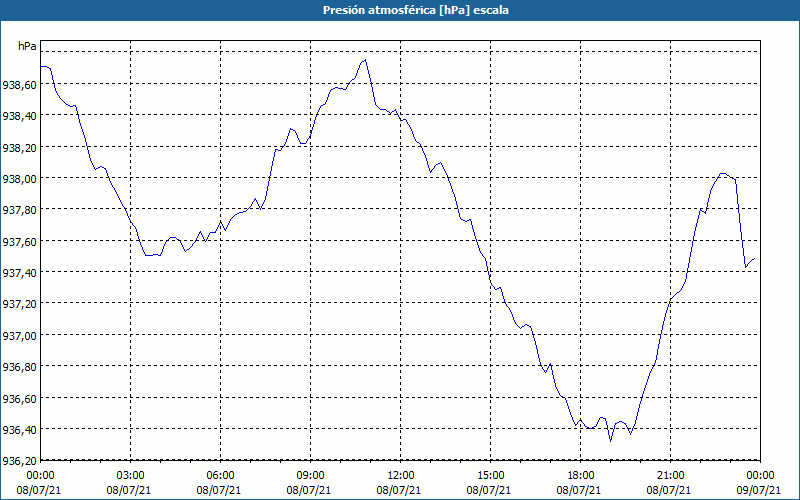Image resolution: width=800 pixels, height=500 pixels.
Task: Click the 12:00 time axis label
Action: click(400, 476)
